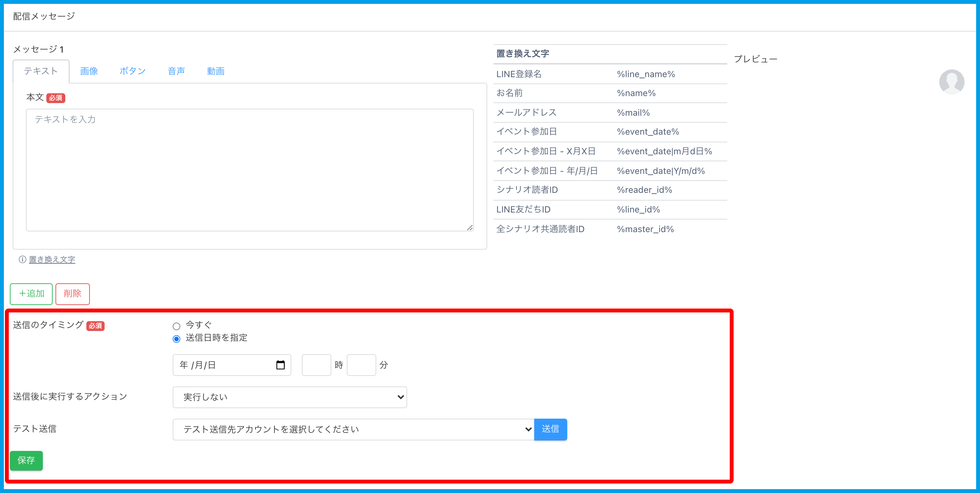Click the preview profile avatar icon
The image size is (980, 493).
point(952,82)
